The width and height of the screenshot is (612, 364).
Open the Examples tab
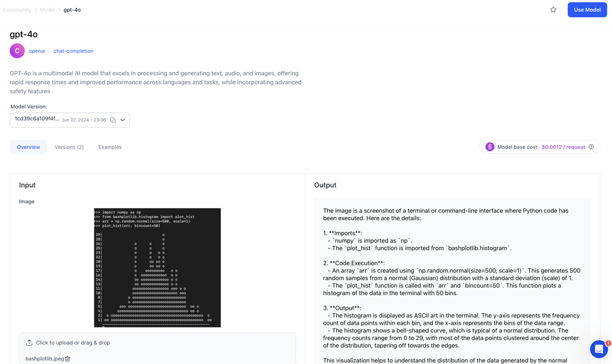point(110,147)
